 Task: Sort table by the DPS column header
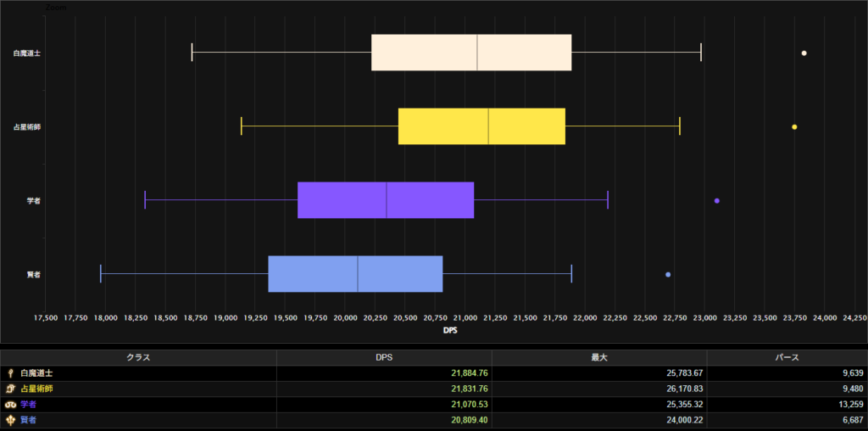click(x=384, y=358)
